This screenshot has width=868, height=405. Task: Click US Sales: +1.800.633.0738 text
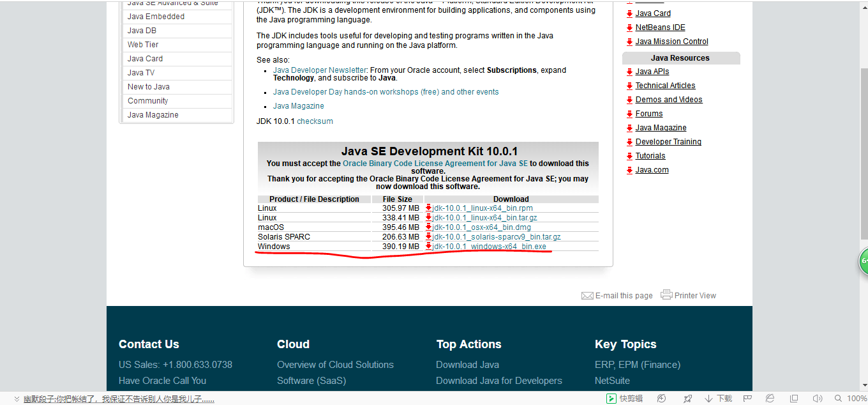pos(176,365)
